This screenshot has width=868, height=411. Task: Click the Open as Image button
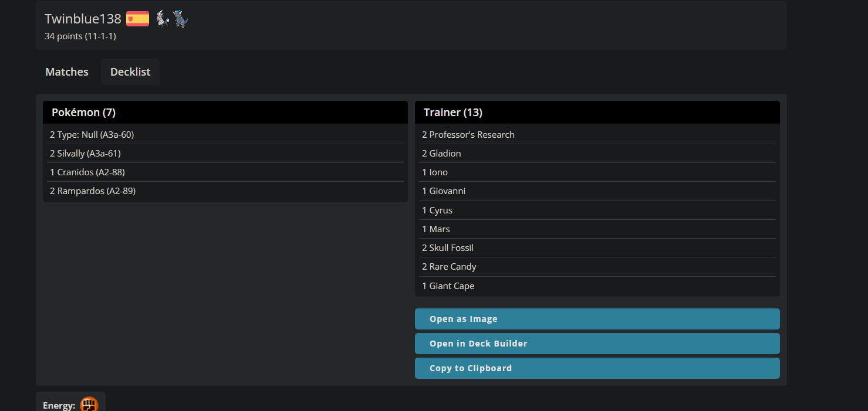pyautogui.click(x=597, y=319)
